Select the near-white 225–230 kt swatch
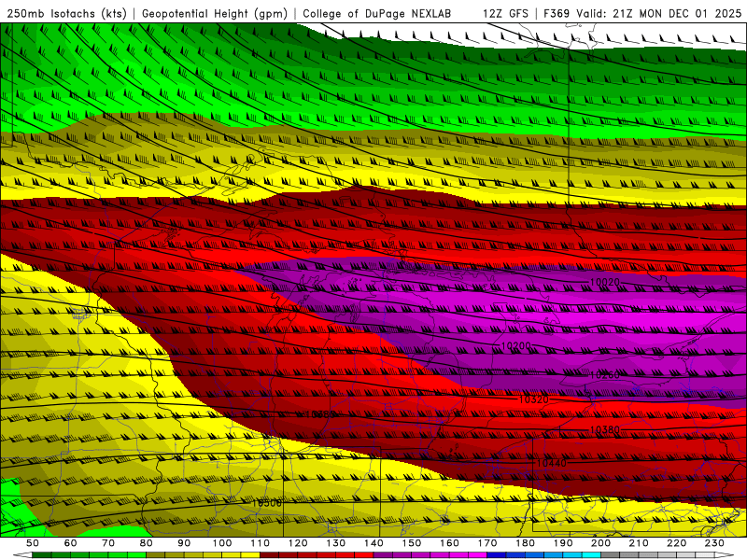747x560 pixels. pos(705,555)
